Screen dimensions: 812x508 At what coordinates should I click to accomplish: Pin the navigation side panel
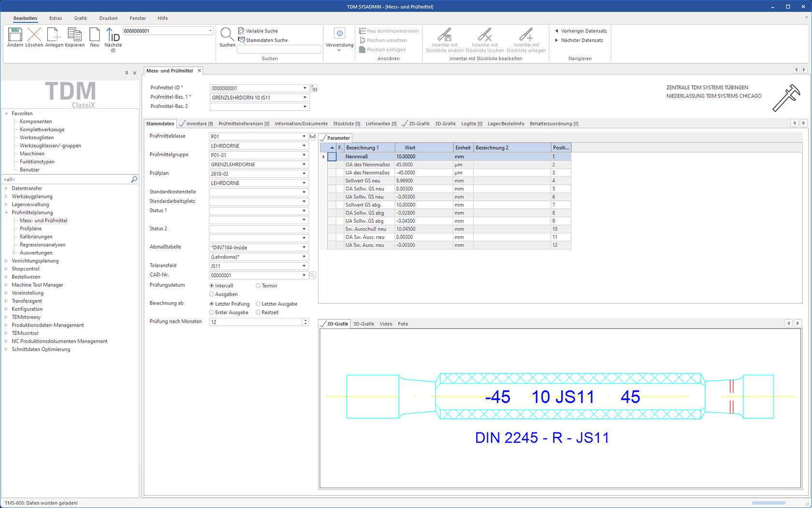click(127, 73)
